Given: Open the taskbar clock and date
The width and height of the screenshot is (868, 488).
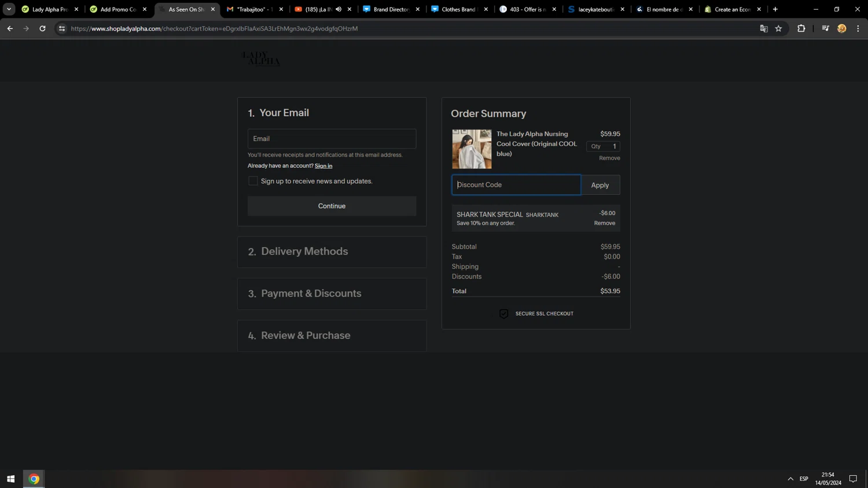Looking at the screenshot, I should [828, 479].
